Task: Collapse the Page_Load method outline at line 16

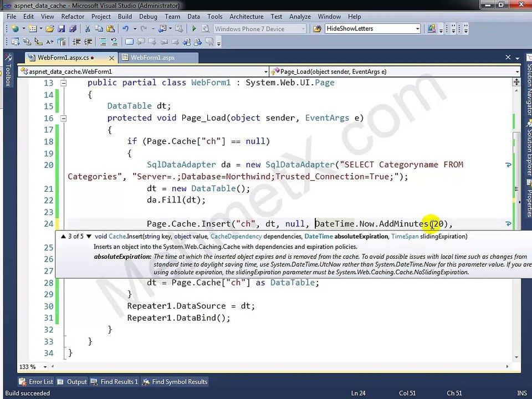Action: click(x=63, y=118)
